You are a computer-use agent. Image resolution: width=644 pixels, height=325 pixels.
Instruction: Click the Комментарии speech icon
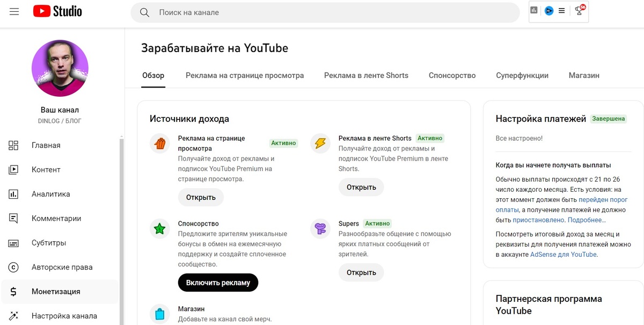(14, 218)
